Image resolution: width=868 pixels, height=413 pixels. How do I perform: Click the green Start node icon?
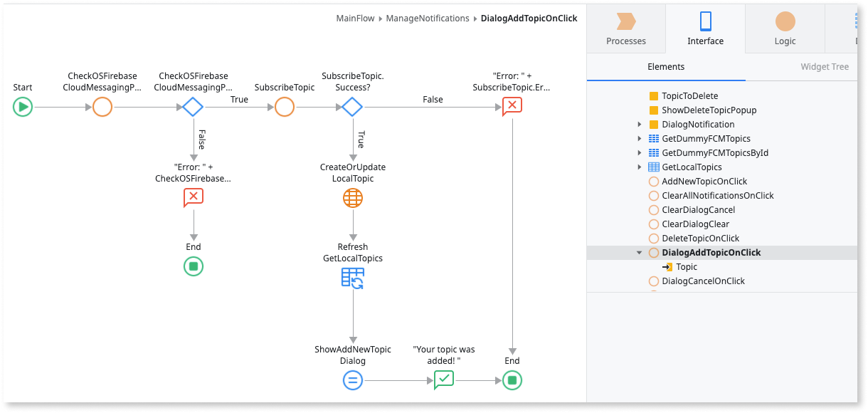(23, 107)
